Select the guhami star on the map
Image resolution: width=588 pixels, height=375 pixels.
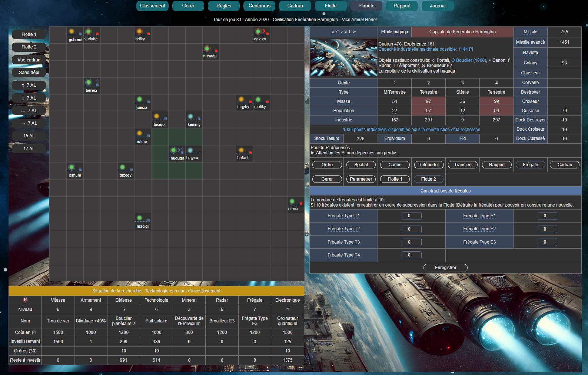tap(72, 31)
